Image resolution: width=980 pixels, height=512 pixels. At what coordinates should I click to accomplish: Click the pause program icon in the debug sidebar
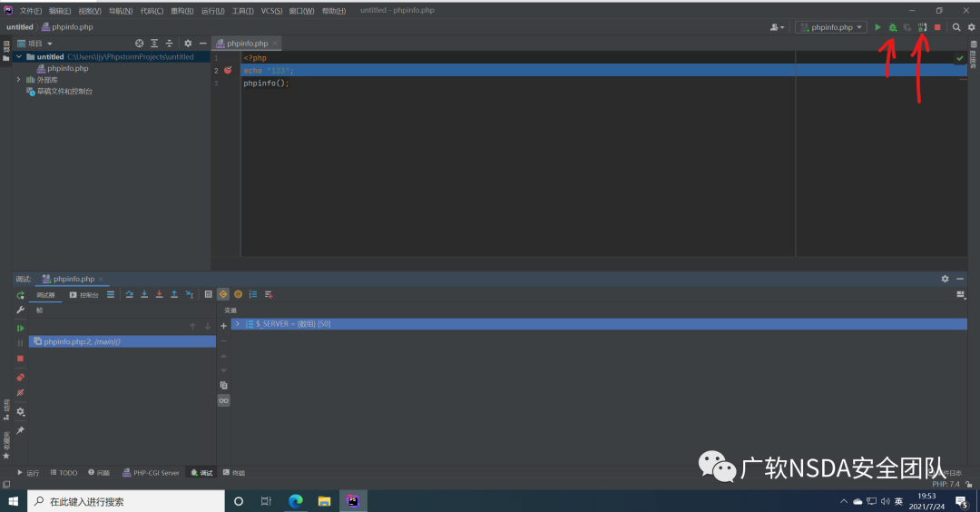tap(21, 343)
